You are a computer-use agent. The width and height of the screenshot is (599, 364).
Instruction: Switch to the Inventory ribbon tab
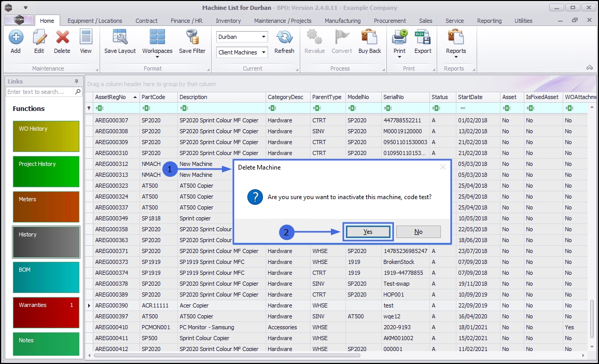pyautogui.click(x=228, y=21)
